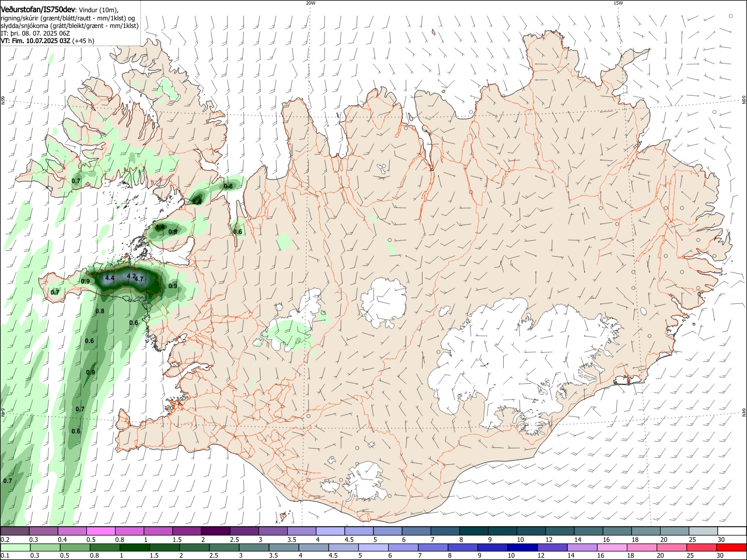
Task: Click the dark mauve snow swatch labeled 0.2
Action: pos(15,531)
